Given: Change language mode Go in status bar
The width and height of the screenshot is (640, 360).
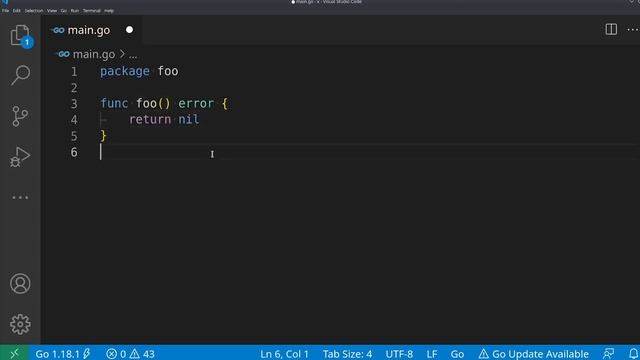Looking at the screenshot, I should pyautogui.click(x=457, y=354).
